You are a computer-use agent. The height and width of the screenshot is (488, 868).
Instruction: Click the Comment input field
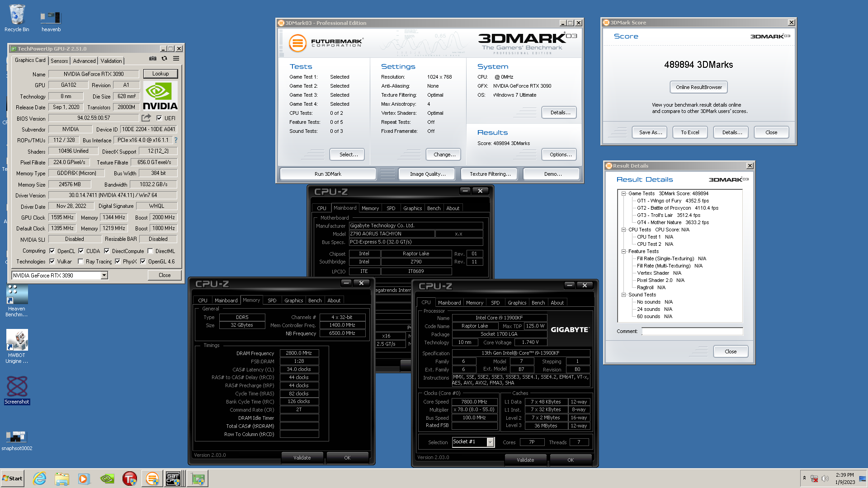point(692,332)
